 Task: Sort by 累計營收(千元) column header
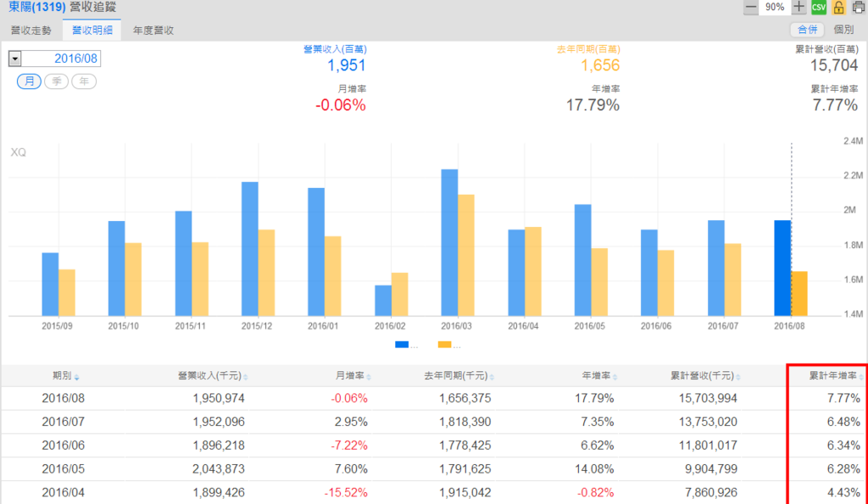pyautogui.click(x=705, y=376)
